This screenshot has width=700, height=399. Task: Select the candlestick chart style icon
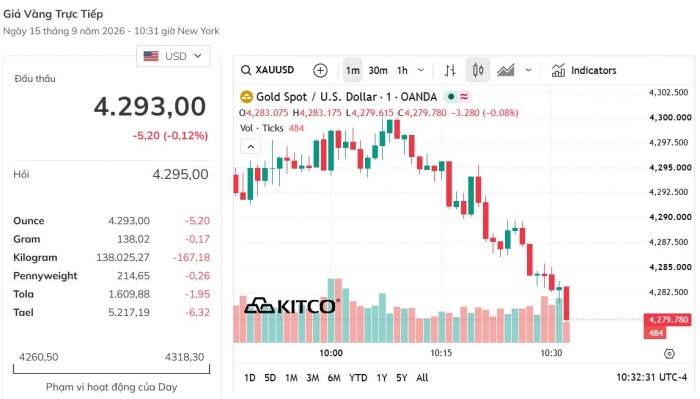pos(478,70)
